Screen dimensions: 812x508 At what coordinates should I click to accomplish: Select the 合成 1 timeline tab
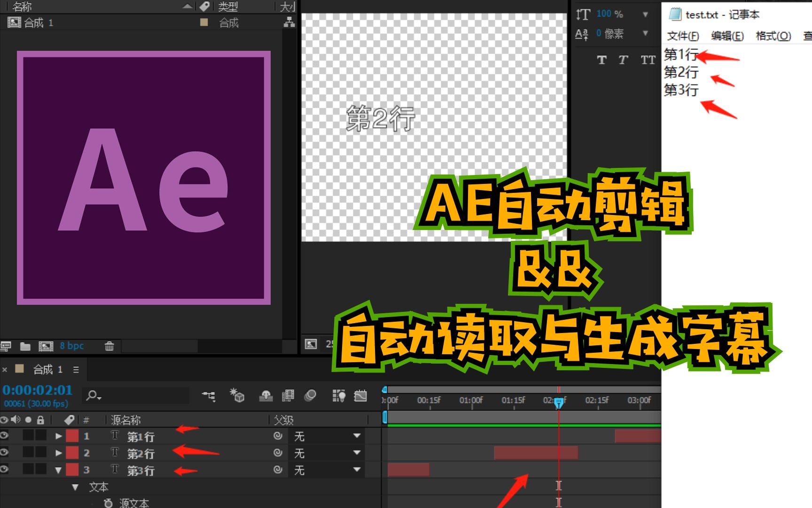47,369
